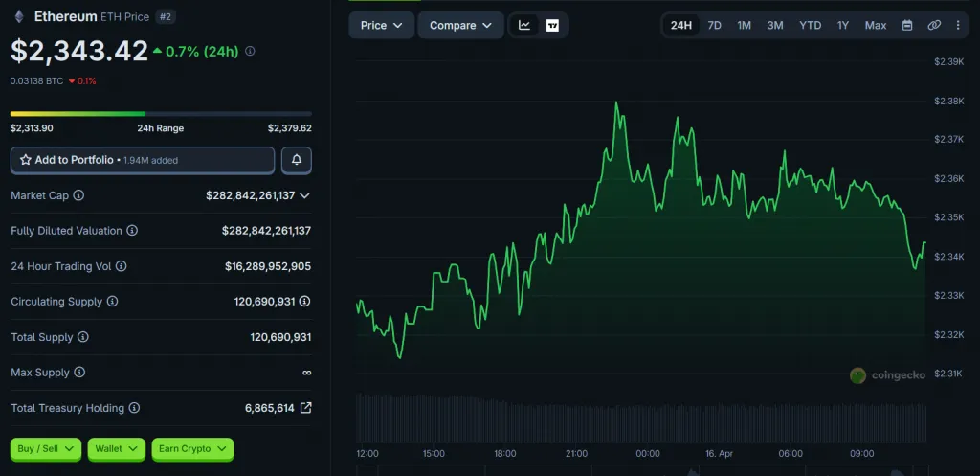This screenshot has width=980, height=476.
Task: Open the calendar date range picker
Action: tap(907, 25)
